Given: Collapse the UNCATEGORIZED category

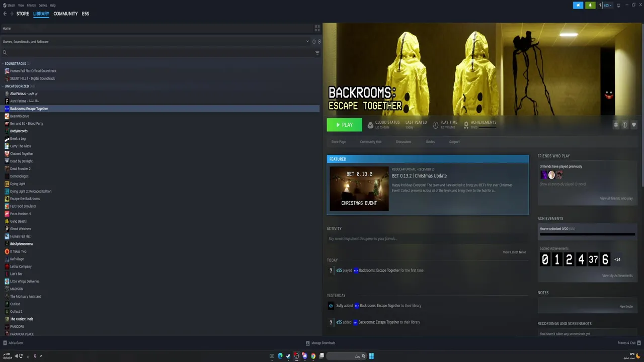Looking at the screenshot, I should pyautogui.click(x=17, y=86).
